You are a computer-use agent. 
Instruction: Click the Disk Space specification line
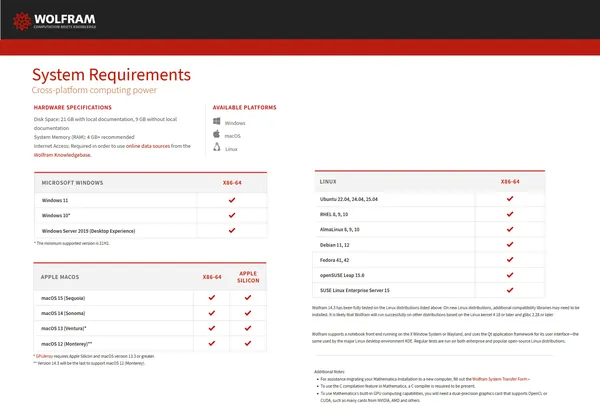click(105, 124)
